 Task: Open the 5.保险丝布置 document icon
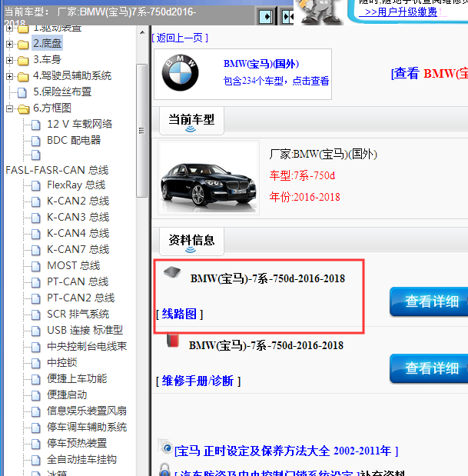22,92
